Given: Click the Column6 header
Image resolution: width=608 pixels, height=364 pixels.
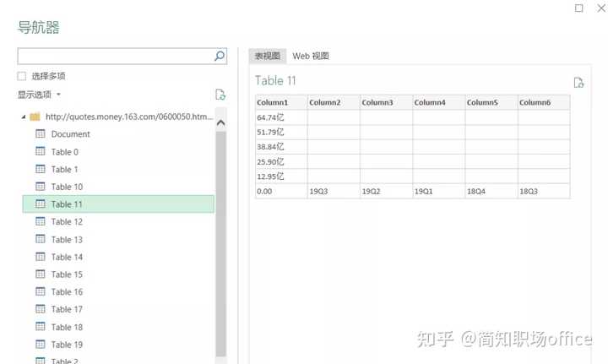Looking at the screenshot, I should point(544,102).
